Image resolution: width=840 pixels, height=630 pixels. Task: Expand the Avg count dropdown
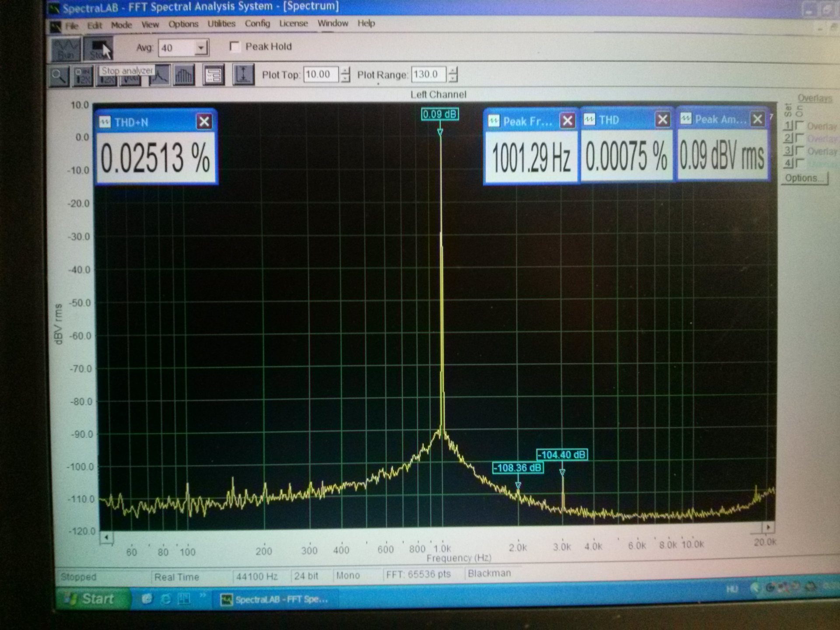(201, 48)
